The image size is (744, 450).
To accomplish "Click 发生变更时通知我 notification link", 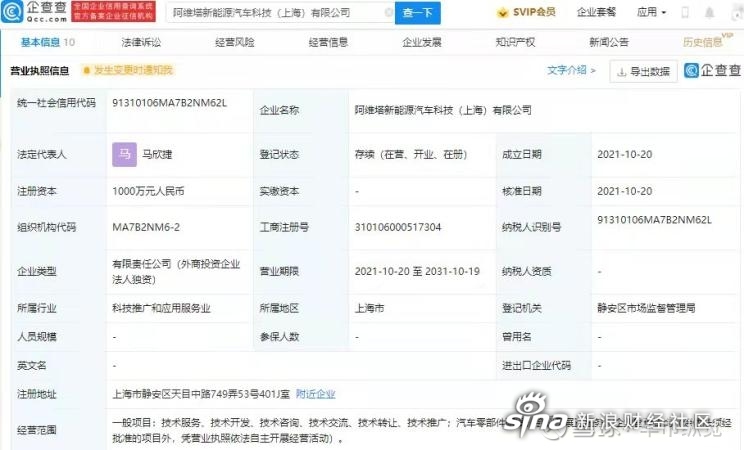I will pos(133,70).
